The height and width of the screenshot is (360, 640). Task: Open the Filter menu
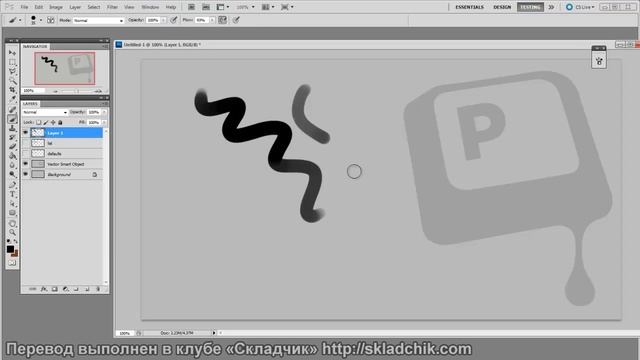pos(112,7)
